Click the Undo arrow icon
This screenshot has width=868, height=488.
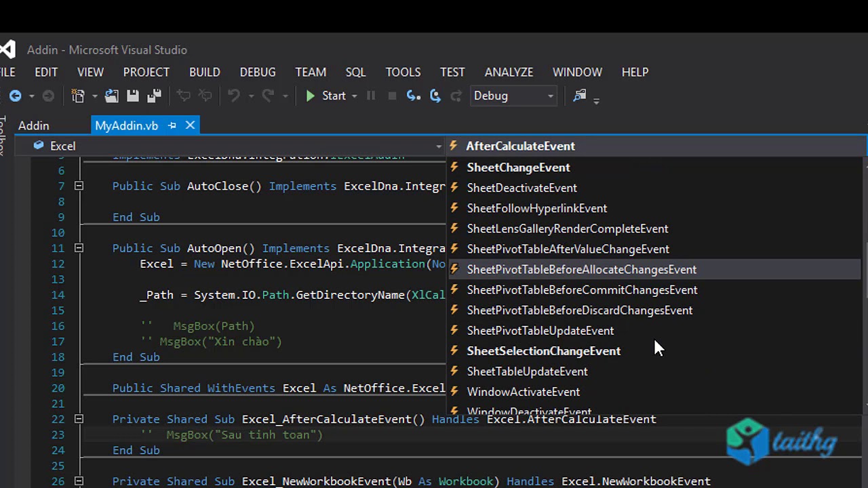pyautogui.click(x=234, y=96)
